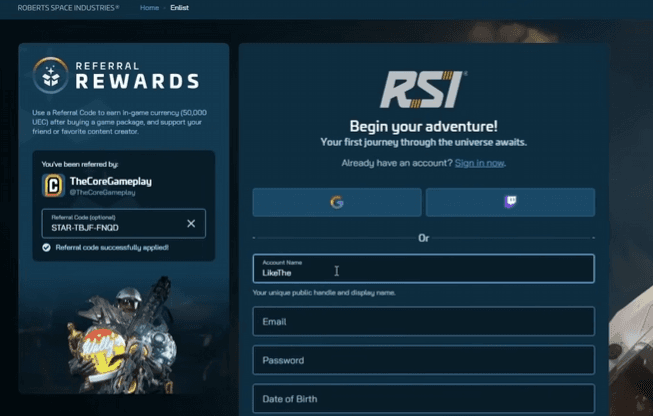This screenshot has width=653, height=416.
Task: Click 'Your unique public handle and display name.' hint
Action: (x=324, y=293)
